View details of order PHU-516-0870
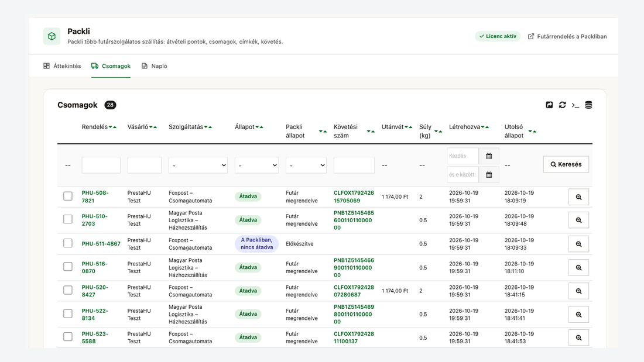This screenshot has height=362, width=644. tap(578, 268)
